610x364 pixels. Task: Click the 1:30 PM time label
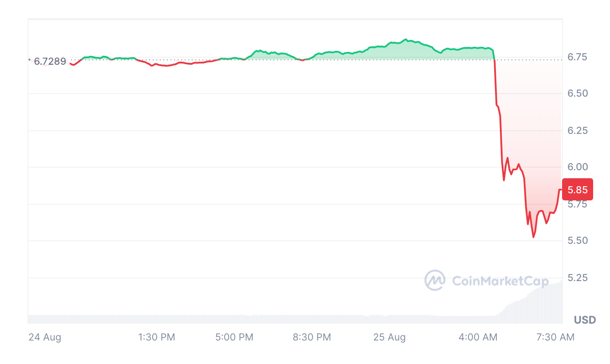[x=157, y=337]
